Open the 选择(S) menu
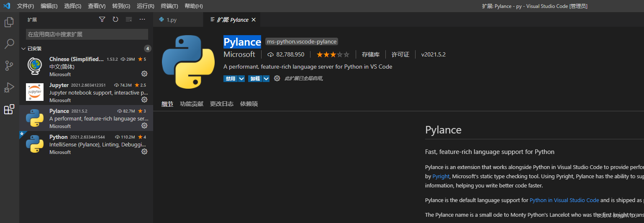The image size is (644, 223). (x=73, y=6)
